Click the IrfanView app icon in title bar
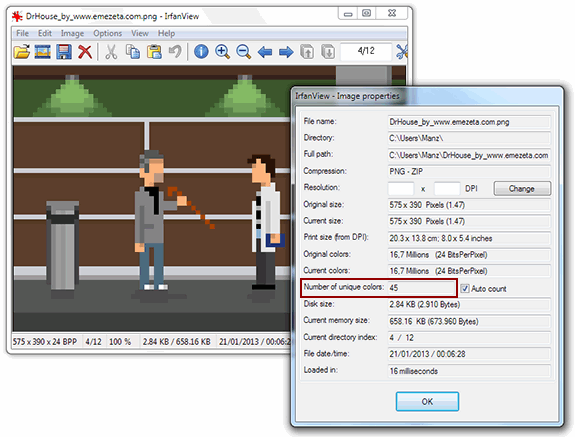This screenshot has width=575, height=437. [17, 16]
